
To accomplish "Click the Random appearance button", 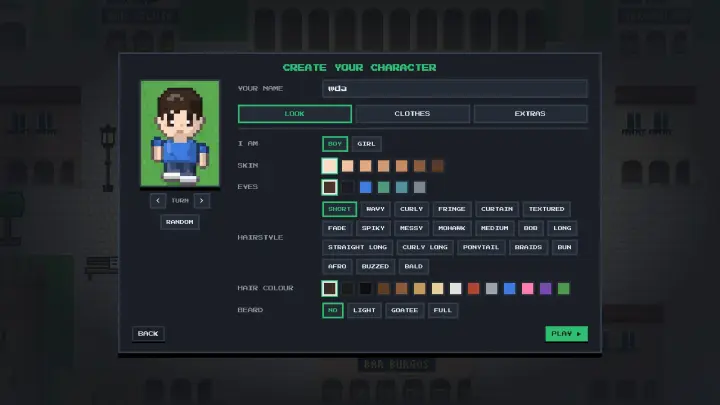I will 180,222.
